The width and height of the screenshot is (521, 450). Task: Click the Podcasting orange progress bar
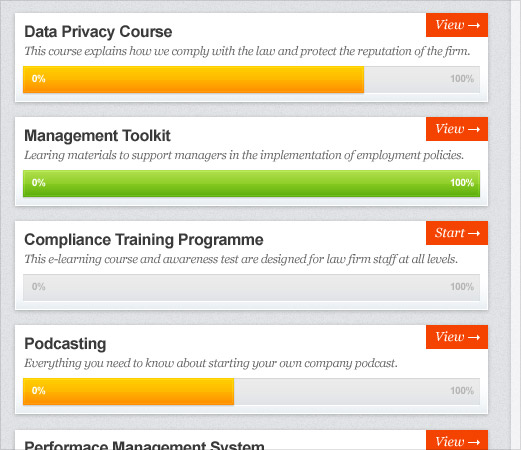point(129,391)
